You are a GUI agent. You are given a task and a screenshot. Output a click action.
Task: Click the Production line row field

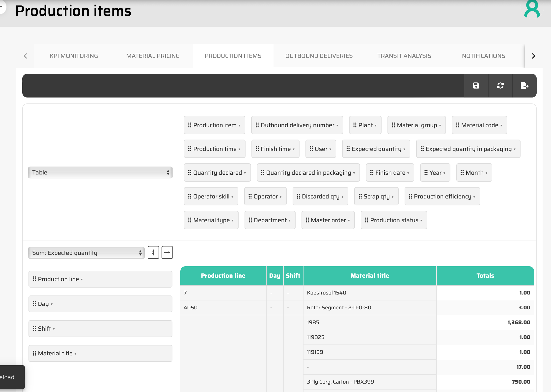click(x=100, y=279)
